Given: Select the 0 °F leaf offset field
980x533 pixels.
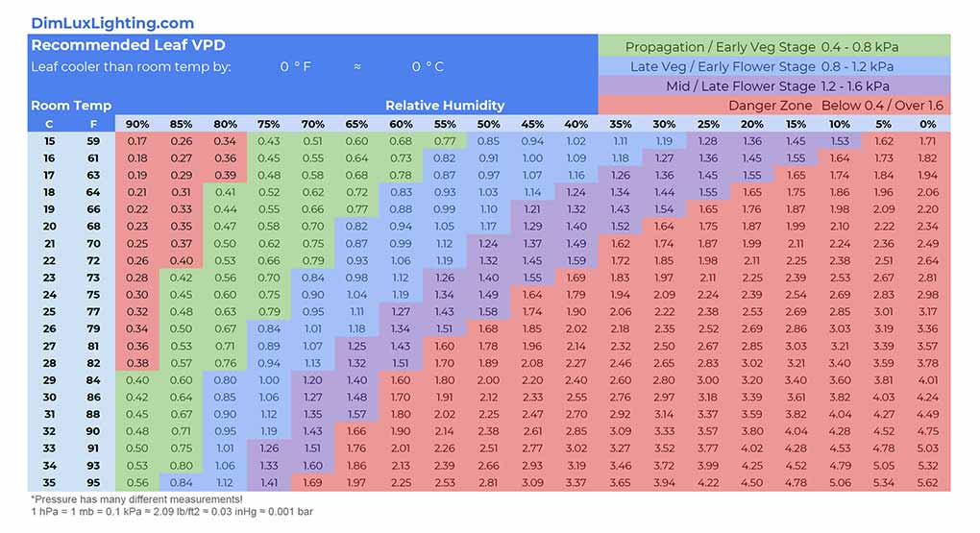Looking at the screenshot, I should pos(296,67).
